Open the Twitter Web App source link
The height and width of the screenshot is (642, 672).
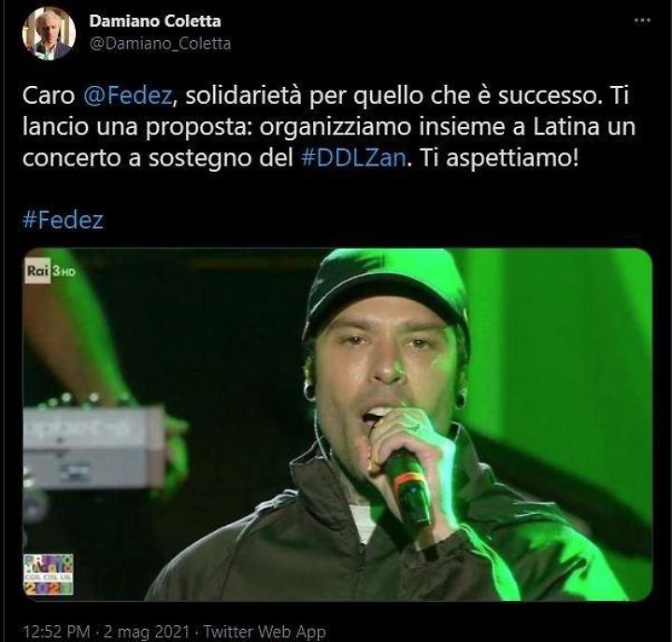pos(265,632)
